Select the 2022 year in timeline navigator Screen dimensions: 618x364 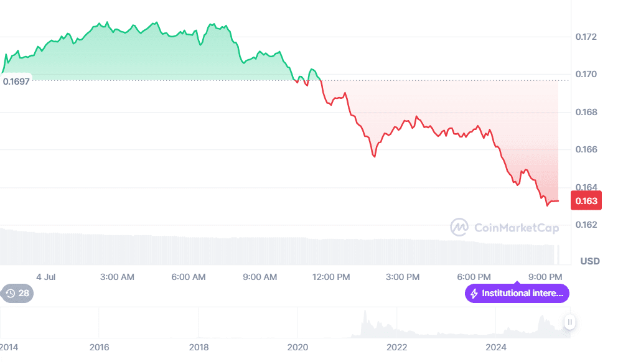click(x=396, y=347)
